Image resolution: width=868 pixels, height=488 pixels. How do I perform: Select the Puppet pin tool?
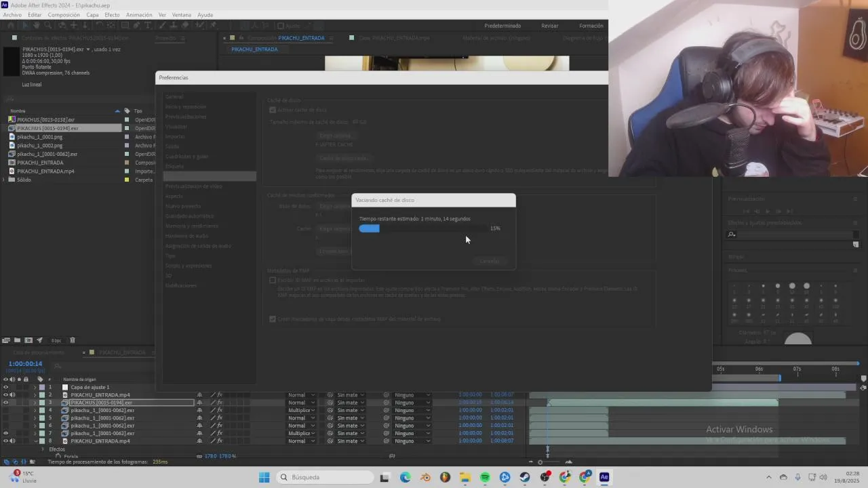click(x=214, y=26)
